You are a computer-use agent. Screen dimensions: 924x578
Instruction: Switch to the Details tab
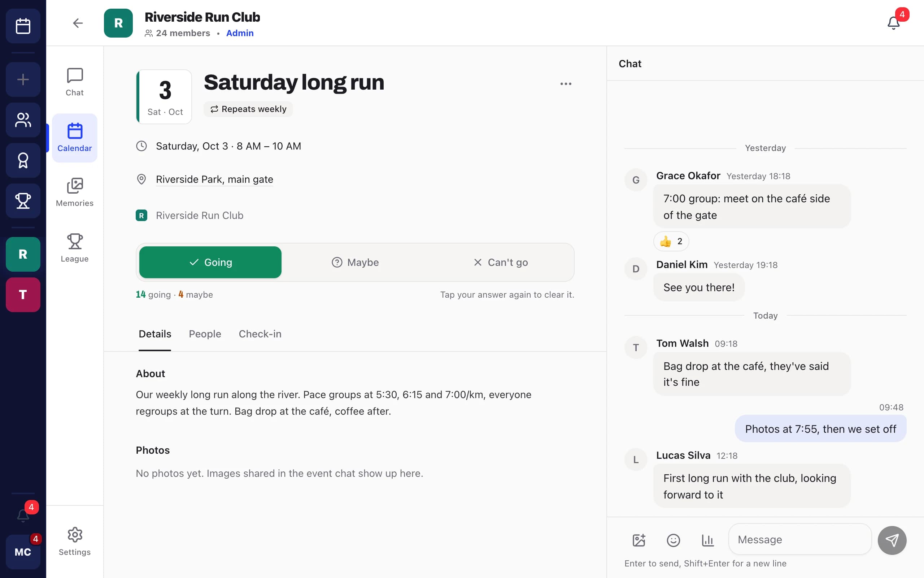(x=154, y=334)
